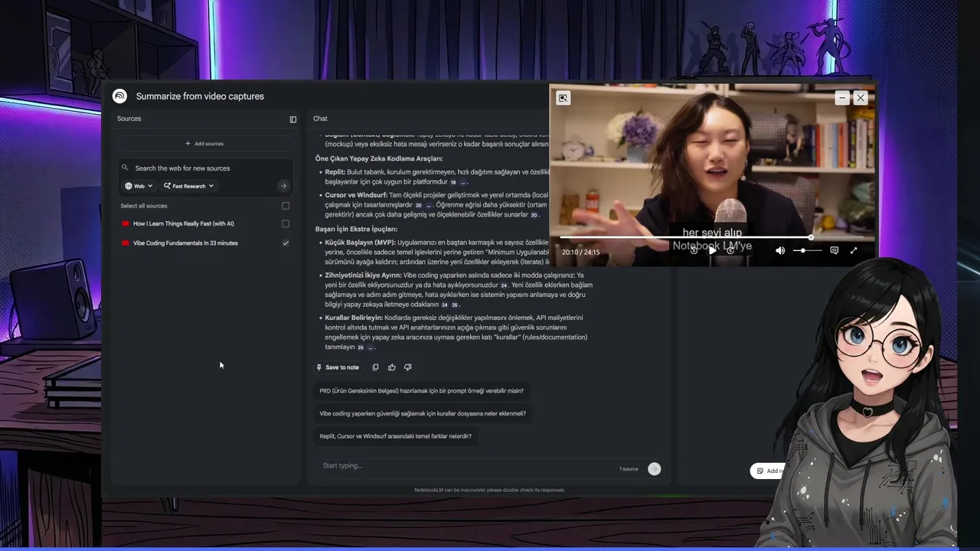Open citation 18 after the Replit bullet

click(453, 183)
